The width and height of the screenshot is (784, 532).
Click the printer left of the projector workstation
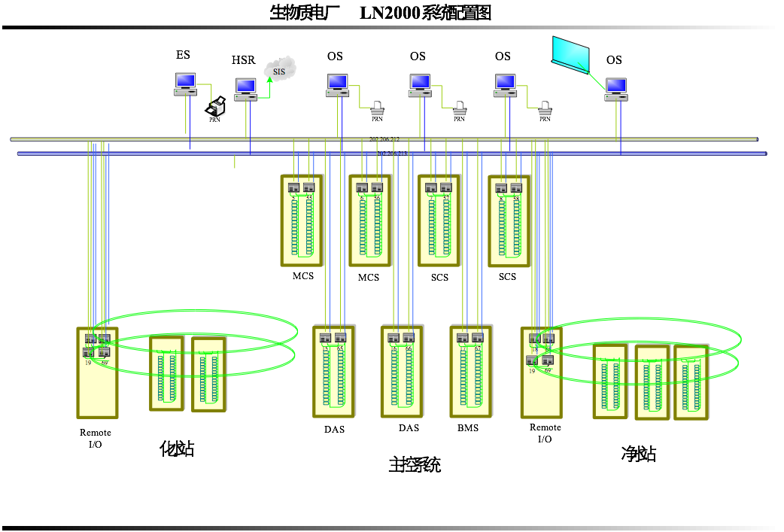[x=545, y=108]
